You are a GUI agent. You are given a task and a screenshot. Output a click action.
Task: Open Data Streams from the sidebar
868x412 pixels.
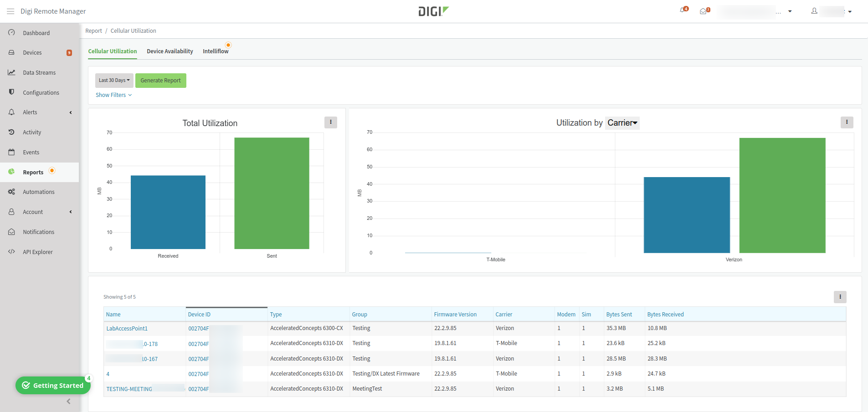coord(39,72)
